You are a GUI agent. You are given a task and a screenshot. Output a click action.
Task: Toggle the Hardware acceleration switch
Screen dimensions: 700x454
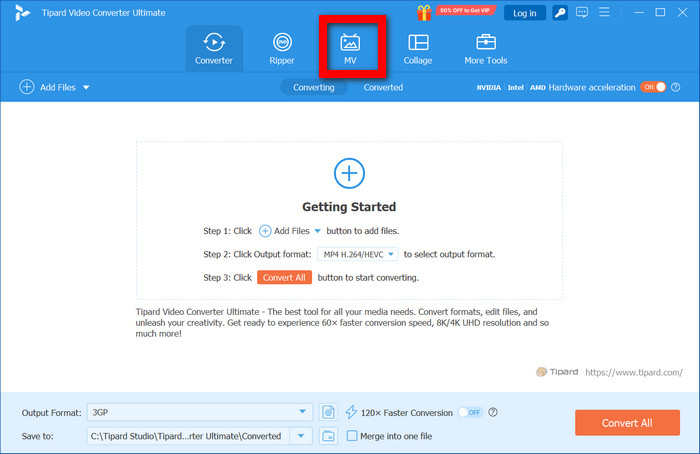(653, 87)
